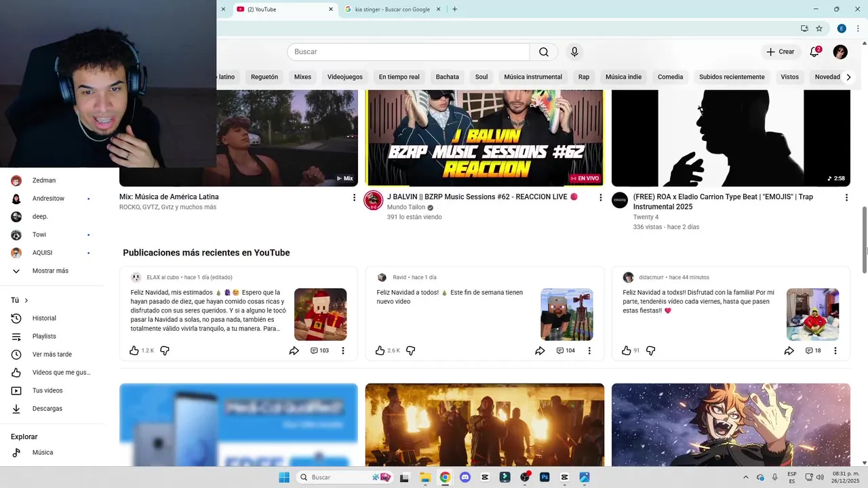Image resolution: width=868 pixels, height=488 pixels.
Task: Open Windows Start menu
Action: [284, 477]
